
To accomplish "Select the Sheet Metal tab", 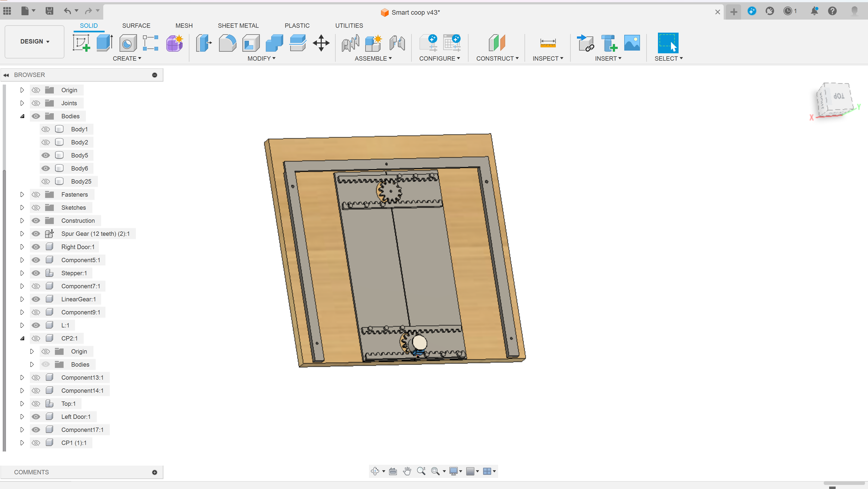I will [x=238, y=26].
